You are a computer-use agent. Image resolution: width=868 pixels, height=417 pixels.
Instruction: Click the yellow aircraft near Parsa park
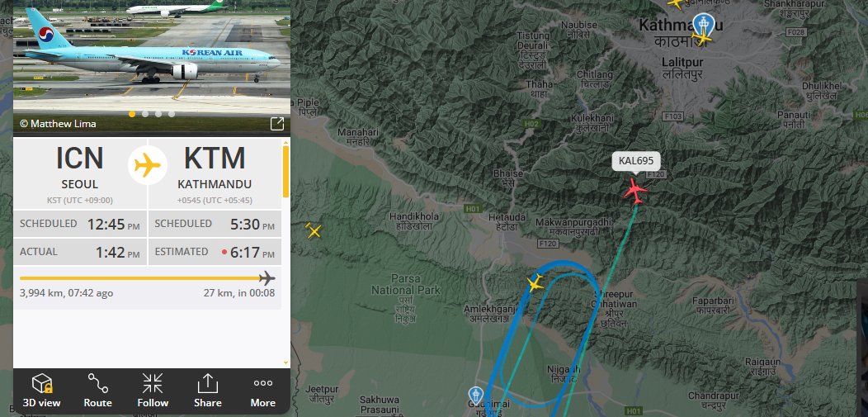(x=314, y=230)
